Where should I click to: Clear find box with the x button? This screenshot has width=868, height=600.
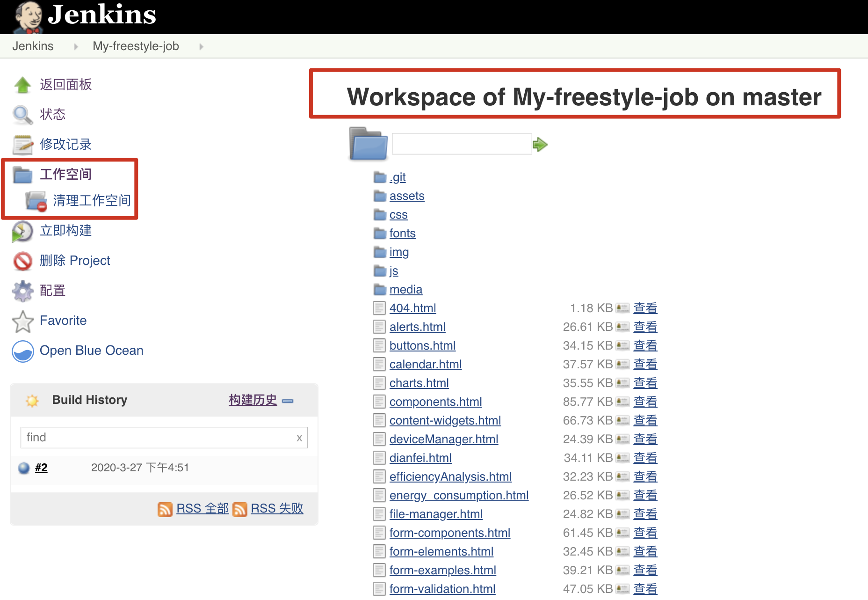click(299, 438)
